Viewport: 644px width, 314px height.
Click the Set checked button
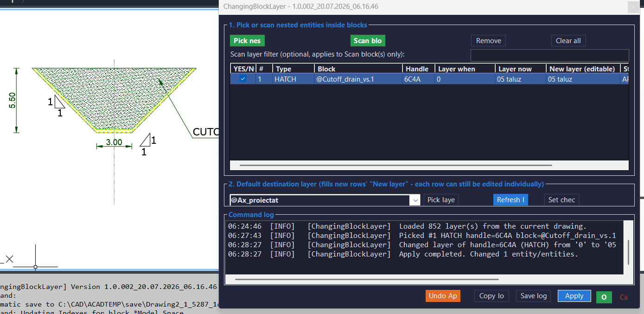pos(561,200)
